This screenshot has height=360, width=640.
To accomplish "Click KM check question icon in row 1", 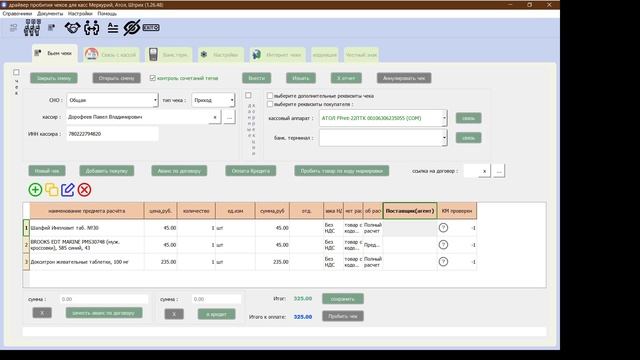I will 443,228.
